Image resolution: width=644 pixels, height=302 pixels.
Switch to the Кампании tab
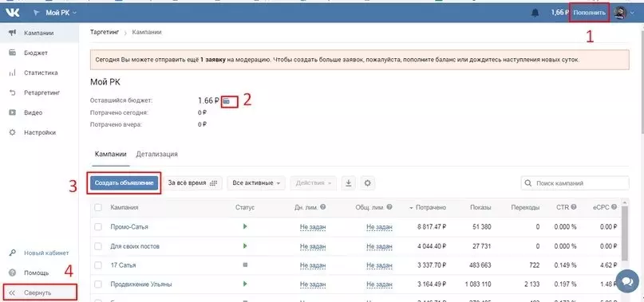[110, 155]
